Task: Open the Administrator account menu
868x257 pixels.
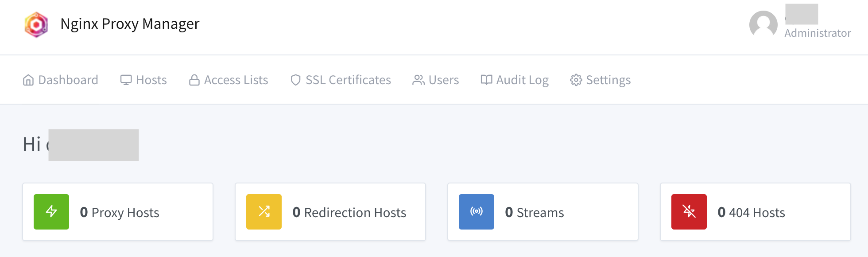Action: pos(818,33)
